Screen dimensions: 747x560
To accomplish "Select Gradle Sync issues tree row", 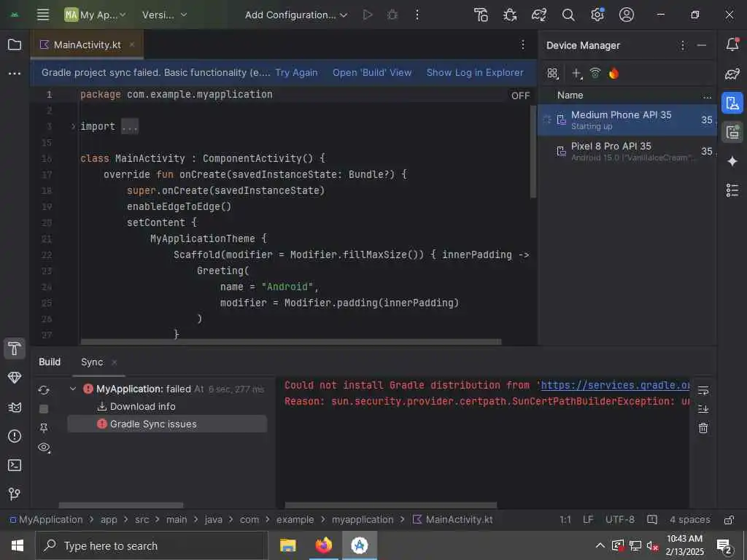I will point(167,424).
